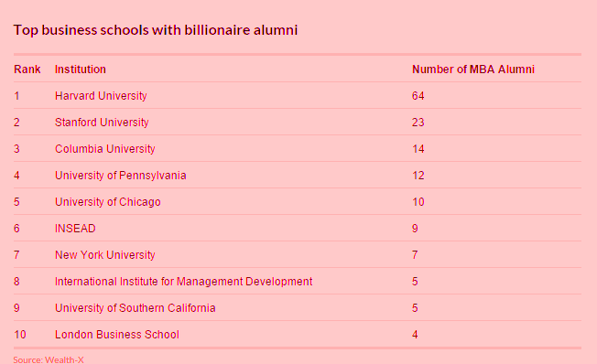Open the Source: Wealth-X attribution
This screenshot has height=364, width=597.
(x=49, y=359)
